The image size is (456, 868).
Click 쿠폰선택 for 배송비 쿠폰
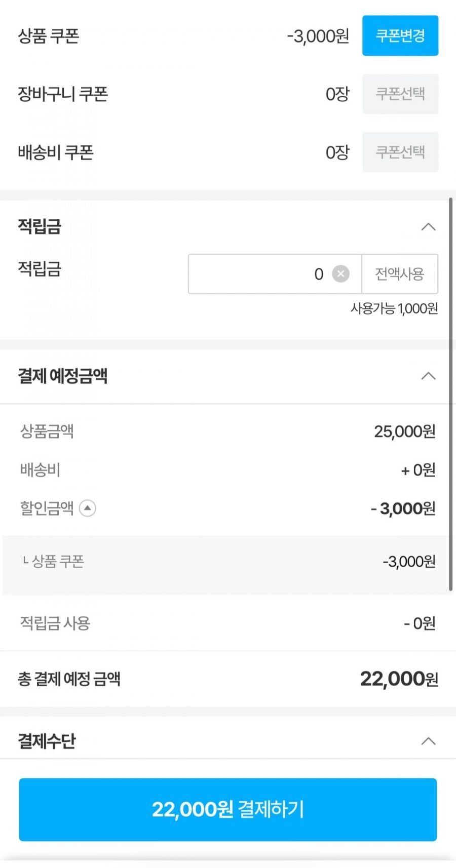coord(400,152)
